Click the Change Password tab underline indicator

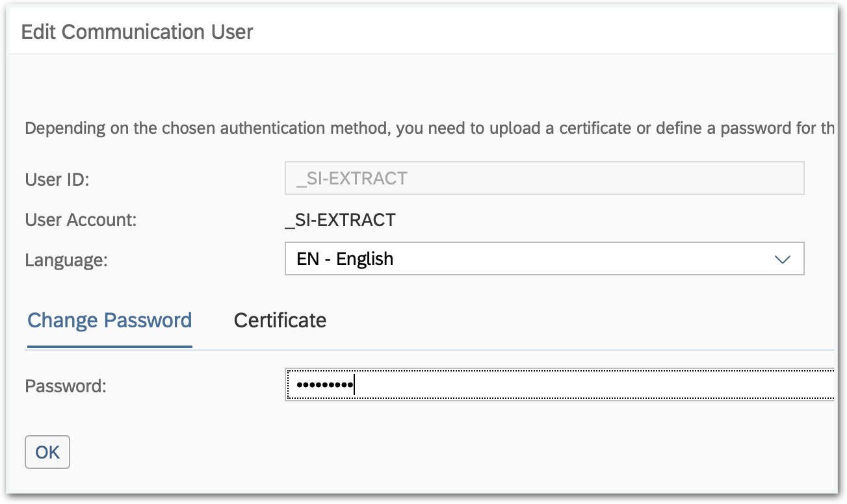pos(109,347)
